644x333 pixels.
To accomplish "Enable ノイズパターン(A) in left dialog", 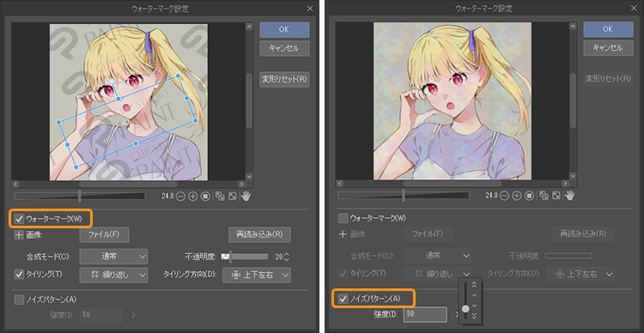I will tap(19, 300).
